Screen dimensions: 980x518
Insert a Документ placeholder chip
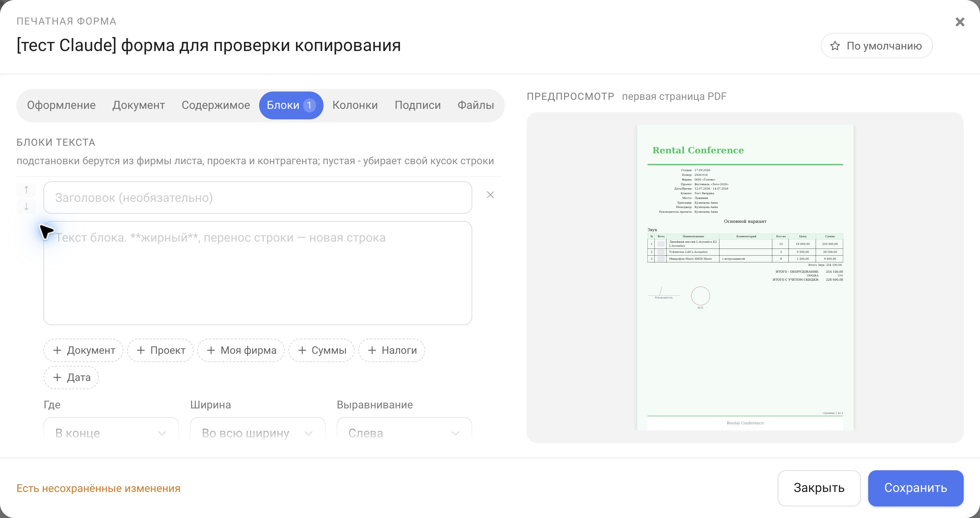83,350
